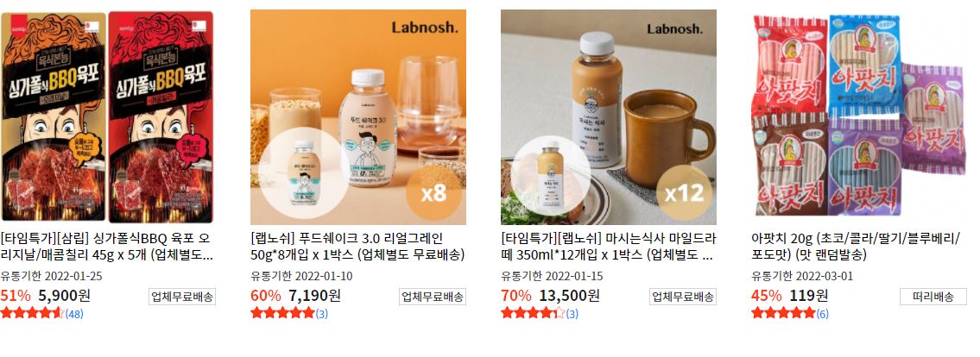980x357 pixels.
Task: Click the 푸드쉐이크 3.0 리얼그레인 title link
Action: pos(357,247)
